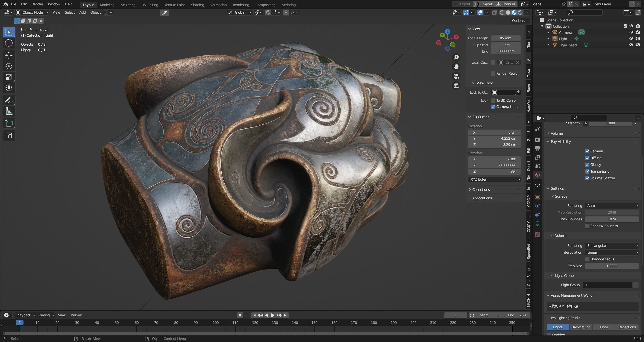Switch to UV Editing workspace tab
This screenshot has height=342, width=644.
pos(150,5)
